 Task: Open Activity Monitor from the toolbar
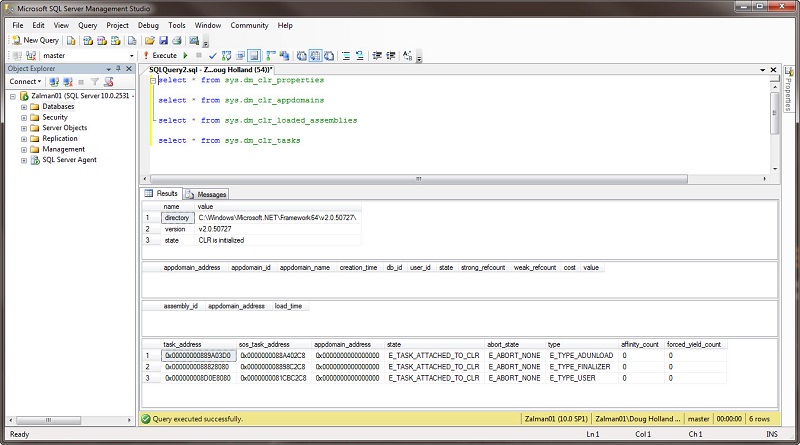[194, 40]
